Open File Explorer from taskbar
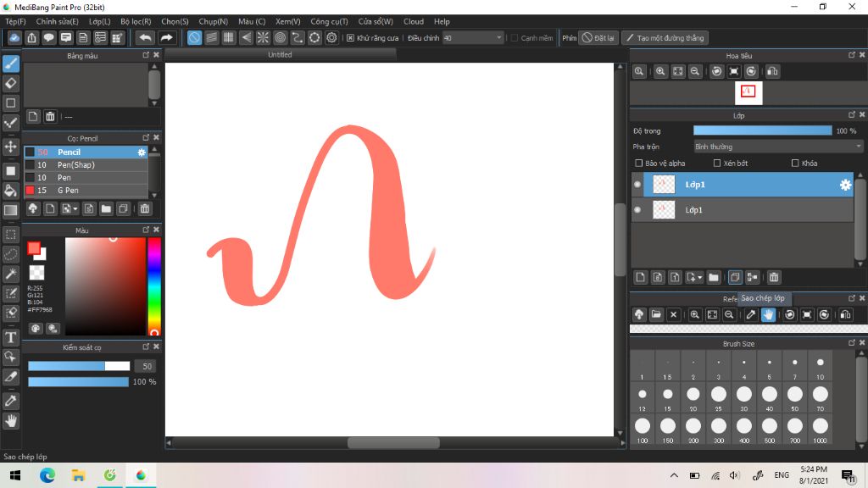The image size is (868, 488). [x=78, y=475]
